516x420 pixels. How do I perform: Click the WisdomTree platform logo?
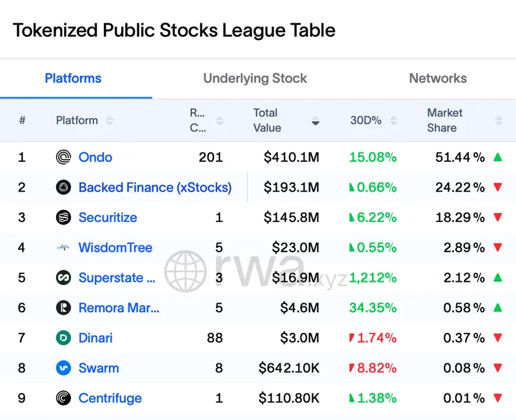point(63,248)
